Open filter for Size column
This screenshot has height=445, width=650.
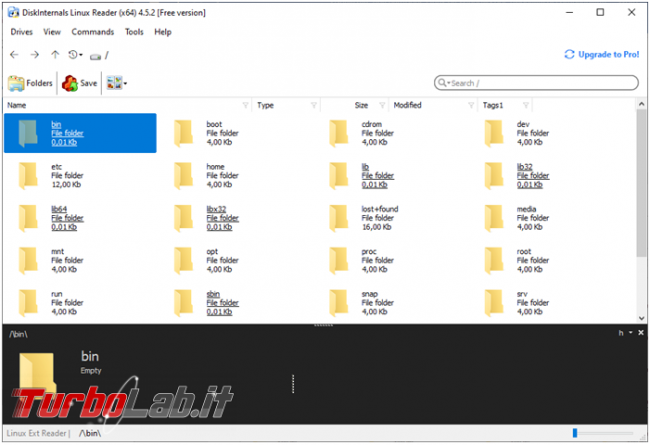382,105
